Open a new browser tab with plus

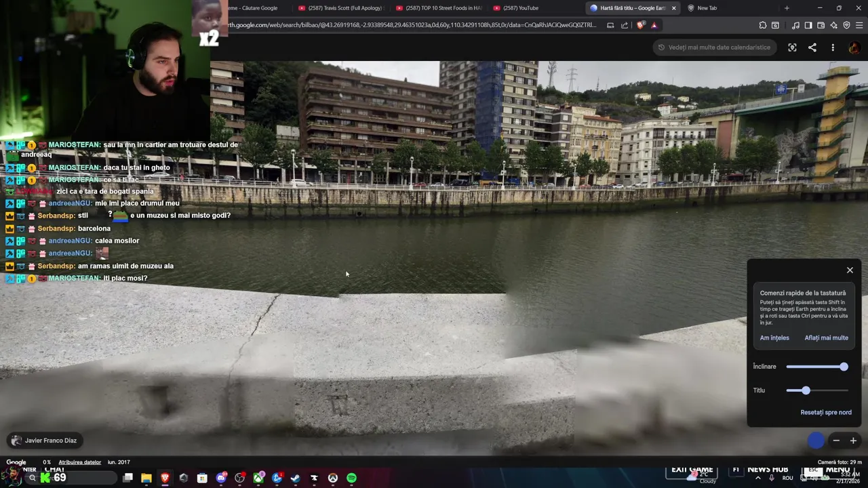[787, 8]
